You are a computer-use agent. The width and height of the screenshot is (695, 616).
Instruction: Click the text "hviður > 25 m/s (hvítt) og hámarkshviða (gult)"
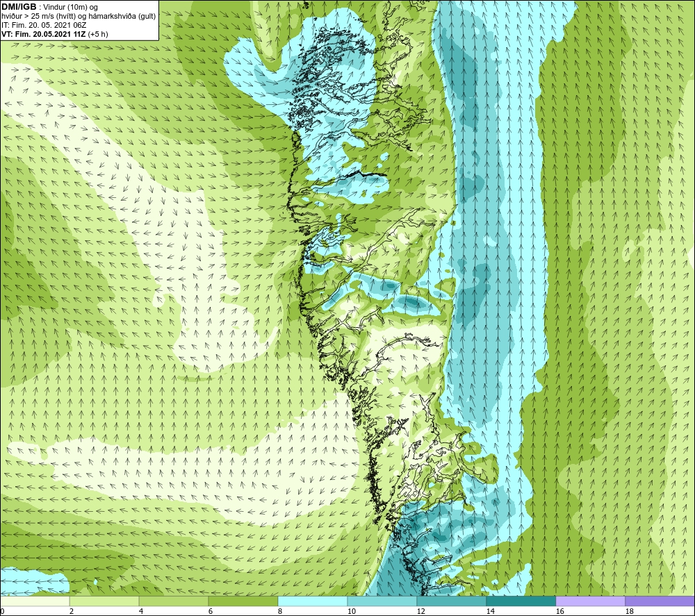[x=79, y=17]
